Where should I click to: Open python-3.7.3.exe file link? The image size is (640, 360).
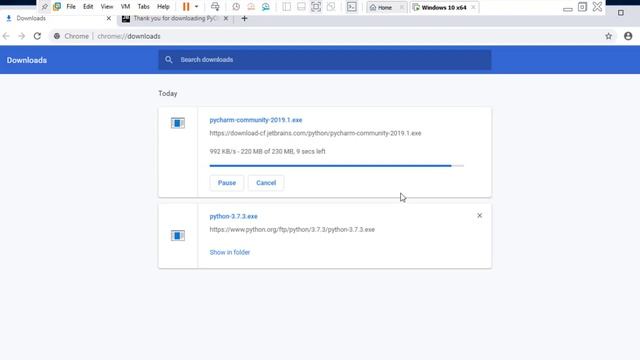point(233,216)
